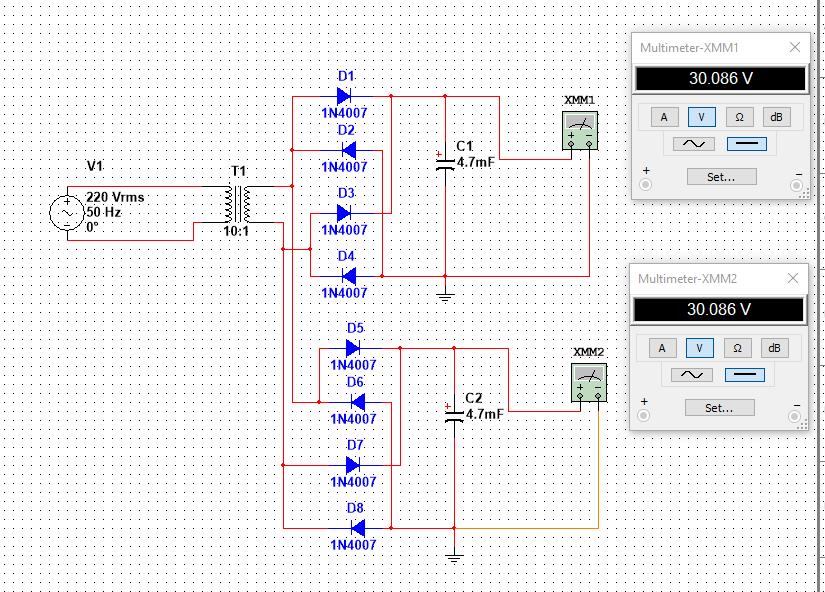
Task: Select capacitor C2 symbol
Action: click(x=454, y=414)
